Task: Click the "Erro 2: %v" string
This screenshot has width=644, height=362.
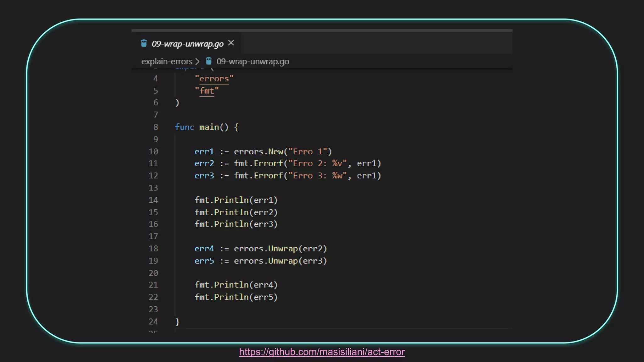Action: [318, 163]
